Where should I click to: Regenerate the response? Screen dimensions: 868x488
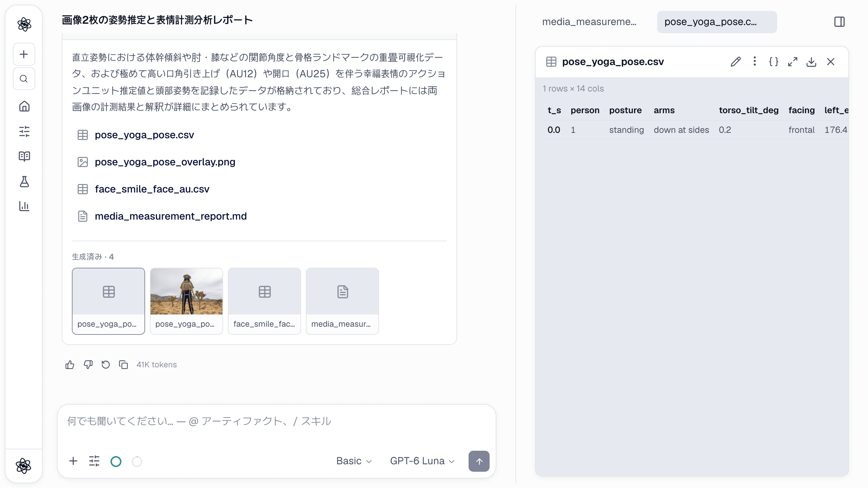coord(105,365)
